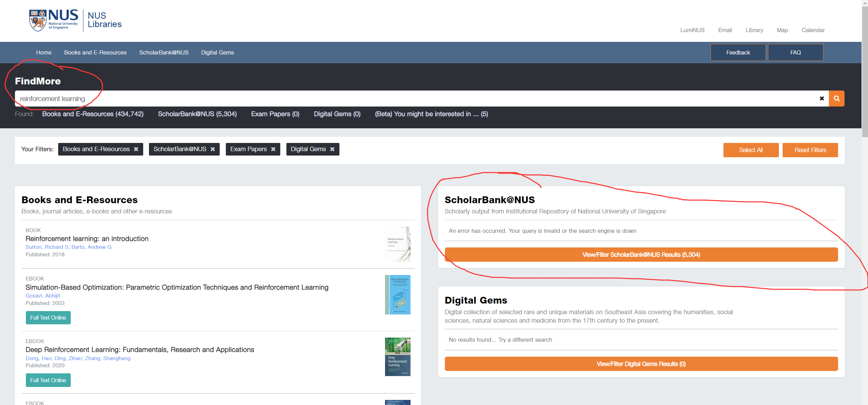Click inside the reinforcement learning search field

[408, 99]
